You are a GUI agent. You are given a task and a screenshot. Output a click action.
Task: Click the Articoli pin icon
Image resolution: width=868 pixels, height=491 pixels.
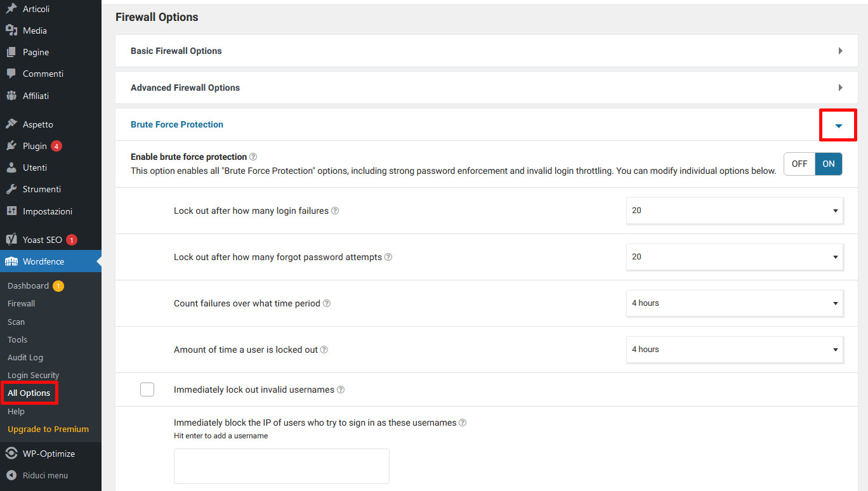[x=11, y=9]
